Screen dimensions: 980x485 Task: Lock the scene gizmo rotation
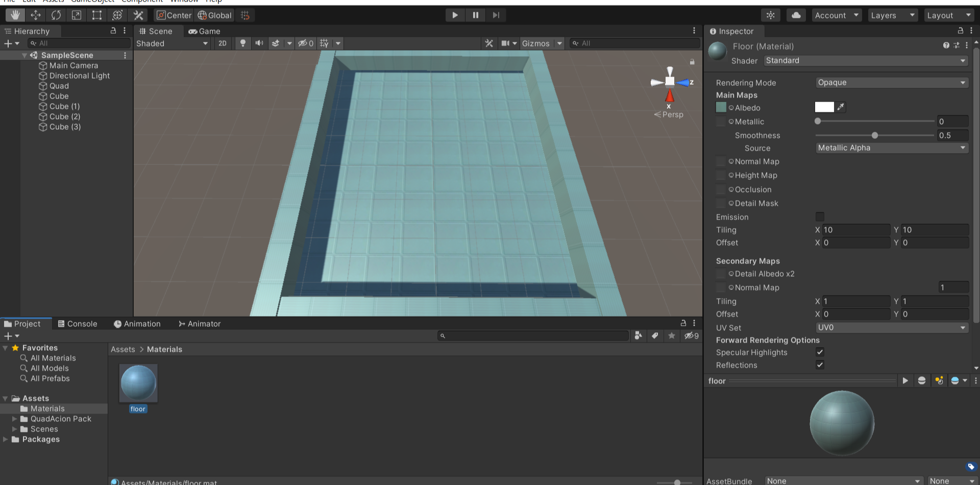point(692,62)
